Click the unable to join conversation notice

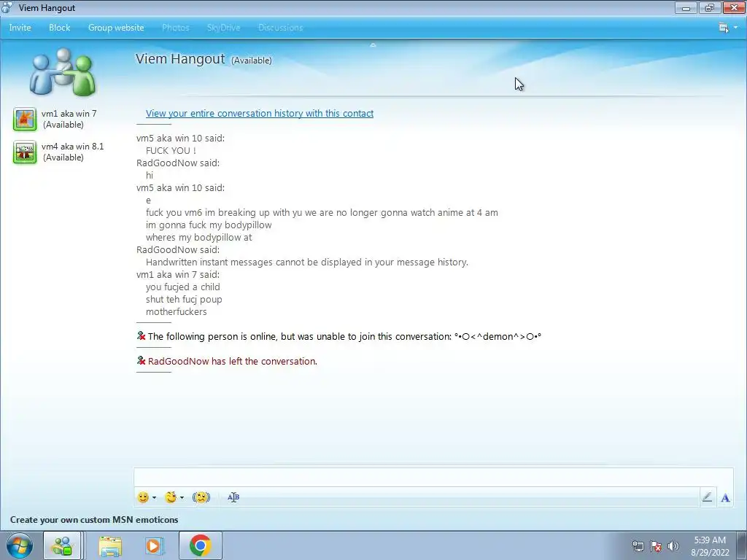click(x=344, y=336)
